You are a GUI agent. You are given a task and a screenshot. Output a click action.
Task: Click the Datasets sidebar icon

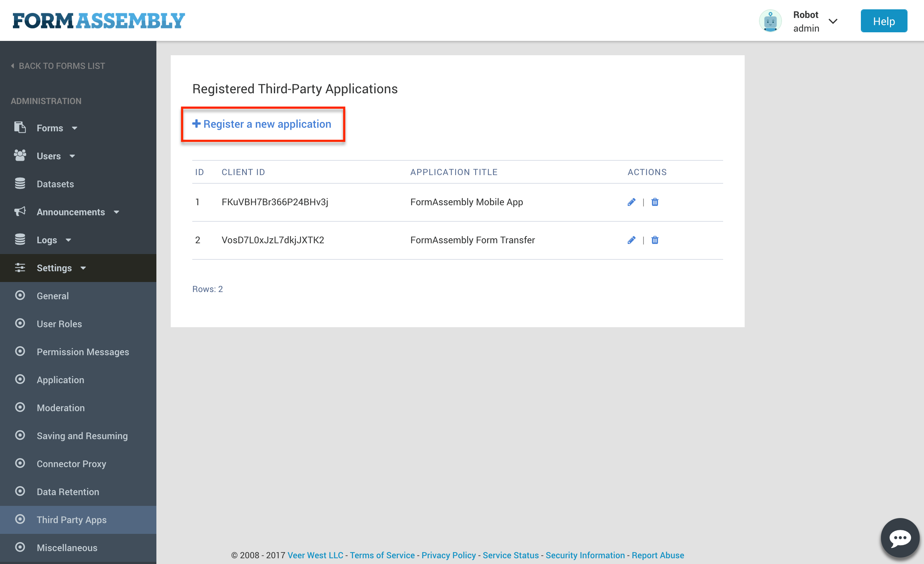[20, 184]
